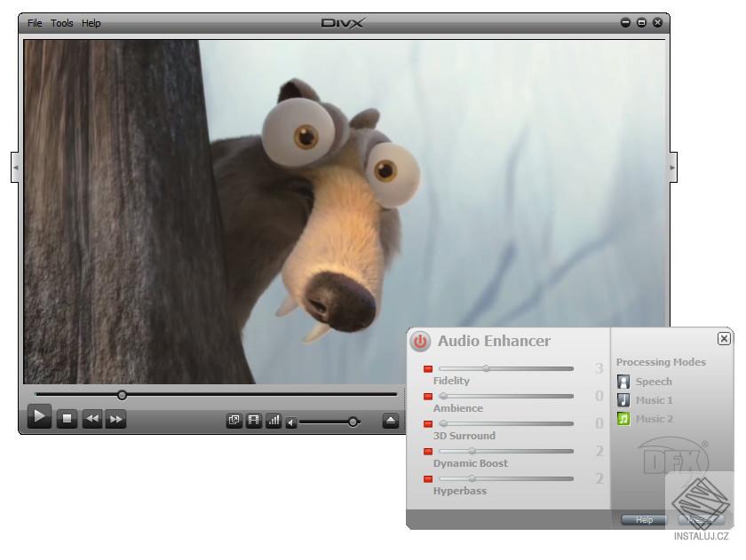Click the video display area
The image size is (746, 560).
pos(345,211)
